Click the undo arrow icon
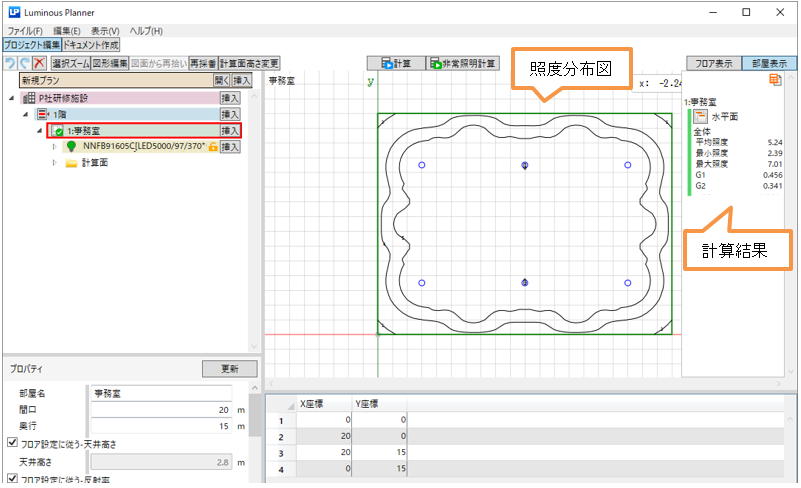The width and height of the screenshot is (801, 488). (x=10, y=63)
